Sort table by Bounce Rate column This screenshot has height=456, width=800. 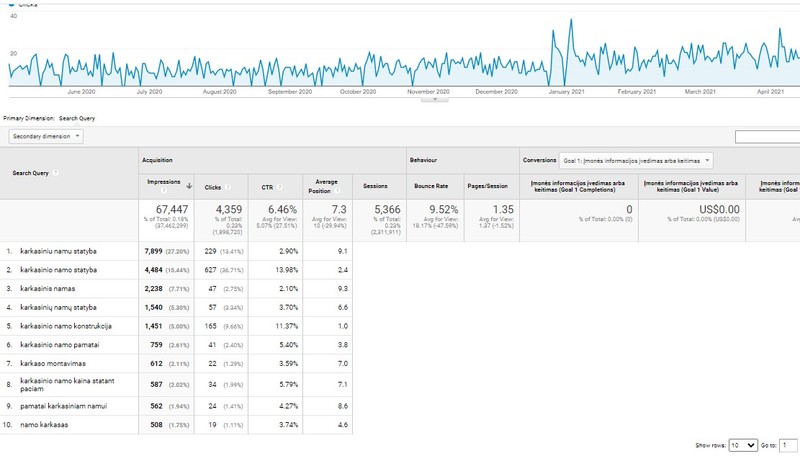[x=431, y=186]
